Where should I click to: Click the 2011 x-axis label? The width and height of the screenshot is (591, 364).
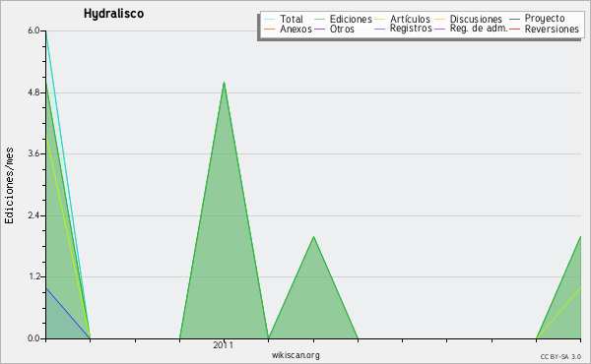tap(224, 345)
